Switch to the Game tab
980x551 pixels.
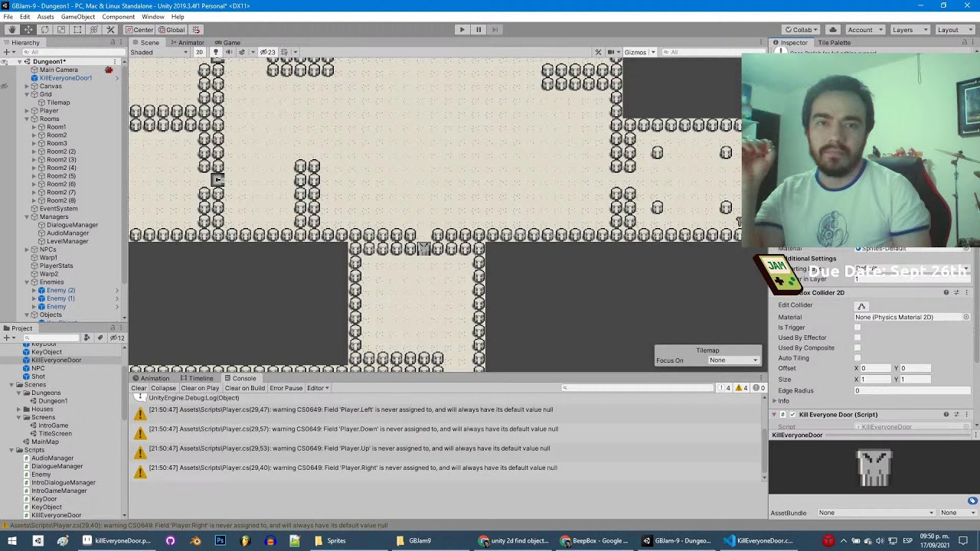227,43
